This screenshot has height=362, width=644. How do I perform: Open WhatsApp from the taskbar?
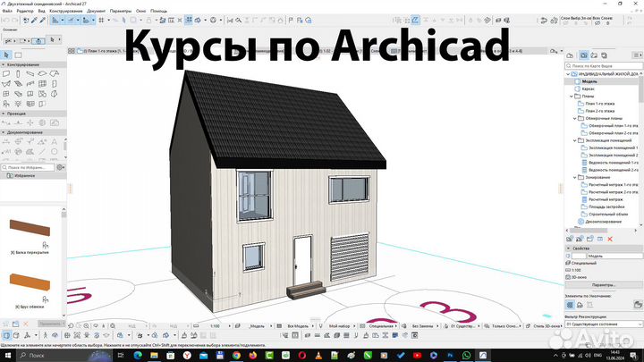466,356
